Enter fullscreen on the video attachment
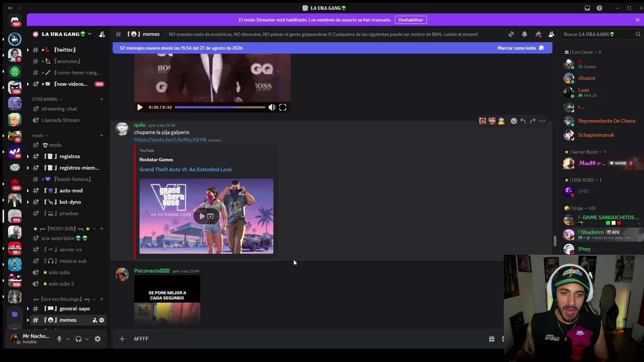The width and height of the screenshot is (644, 362). [283, 107]
